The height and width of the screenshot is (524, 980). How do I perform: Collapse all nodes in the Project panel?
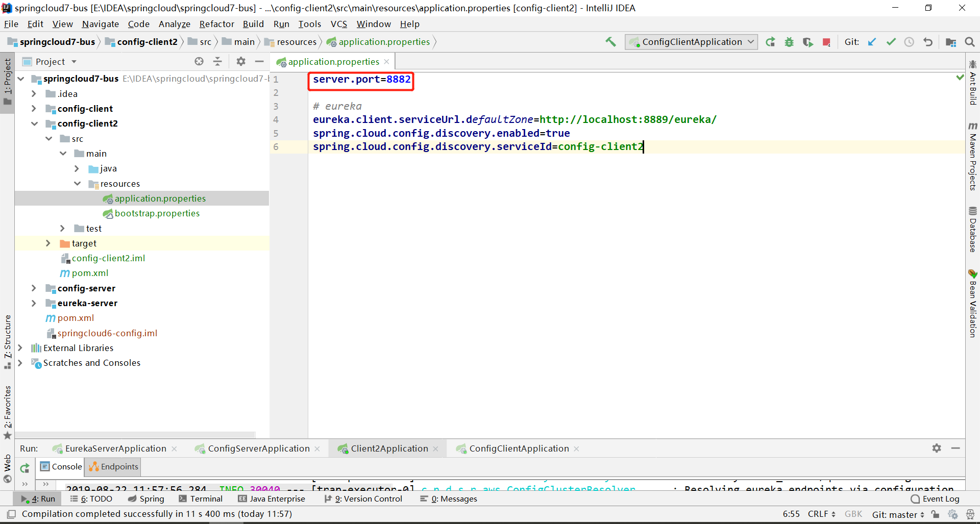click(217, 61)
